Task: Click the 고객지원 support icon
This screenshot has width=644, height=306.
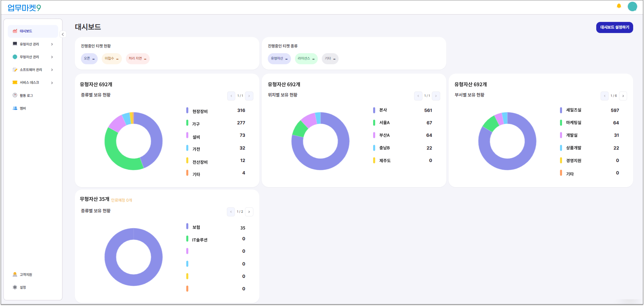Action: (x=15, y=274)
